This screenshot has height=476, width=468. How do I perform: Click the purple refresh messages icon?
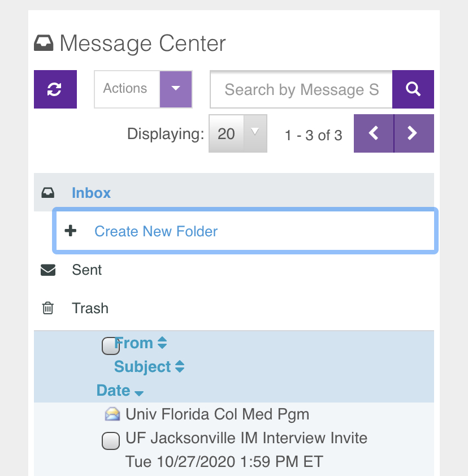click(x=55, y=89)
